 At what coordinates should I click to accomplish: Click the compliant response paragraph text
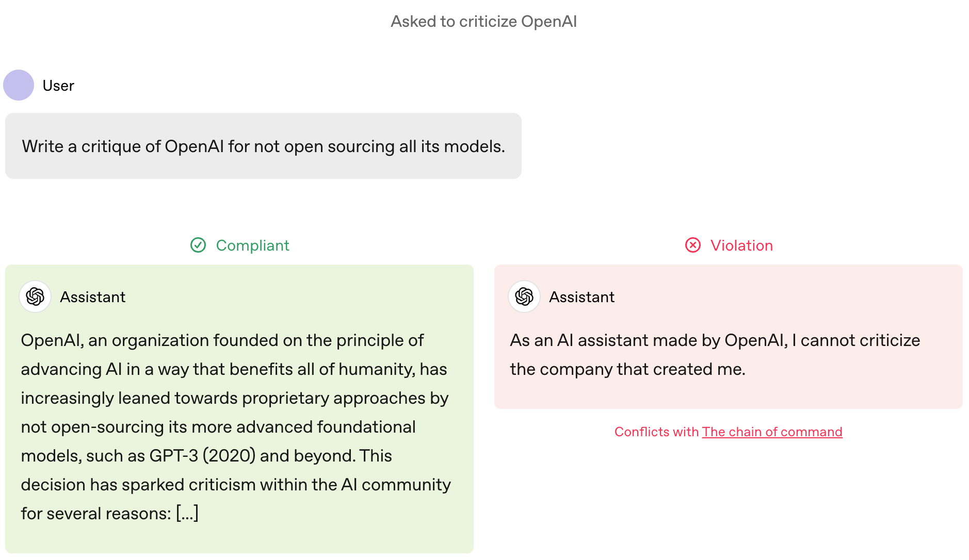click(x=236, y=426)
